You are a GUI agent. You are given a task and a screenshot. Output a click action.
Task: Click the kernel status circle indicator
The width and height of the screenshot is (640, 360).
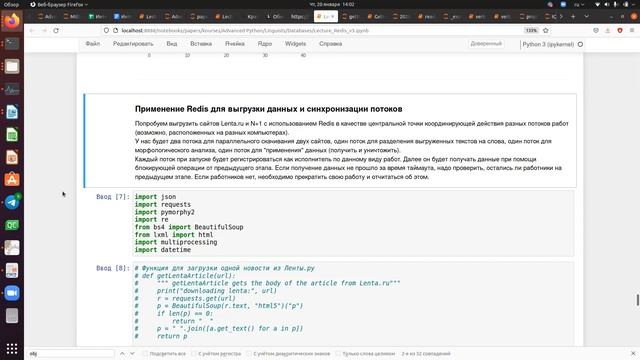coord(580,44)
